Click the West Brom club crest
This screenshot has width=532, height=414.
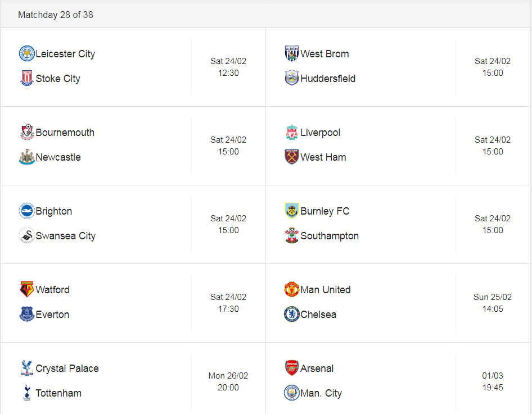pos(291,53)
